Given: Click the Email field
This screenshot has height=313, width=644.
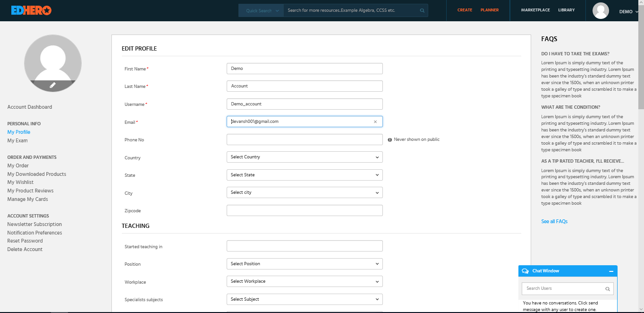Looking at the screenshot, I should pyautogui.click(x=305, y=122).
